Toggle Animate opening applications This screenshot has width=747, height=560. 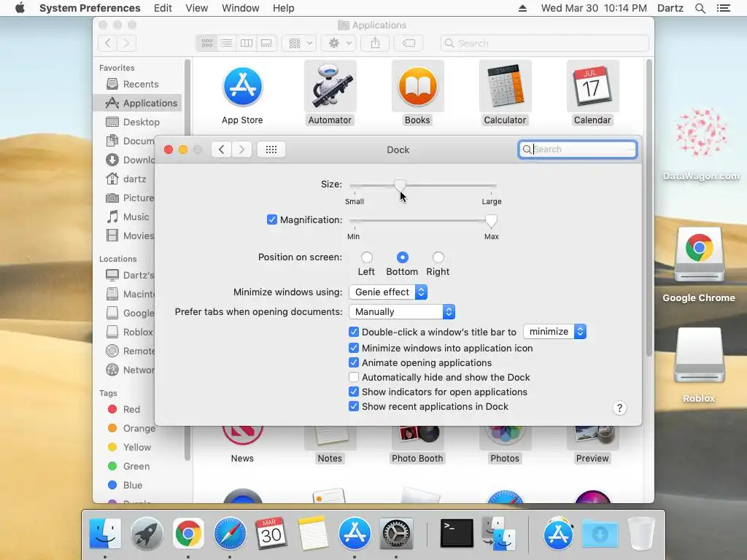coord(354,363)
